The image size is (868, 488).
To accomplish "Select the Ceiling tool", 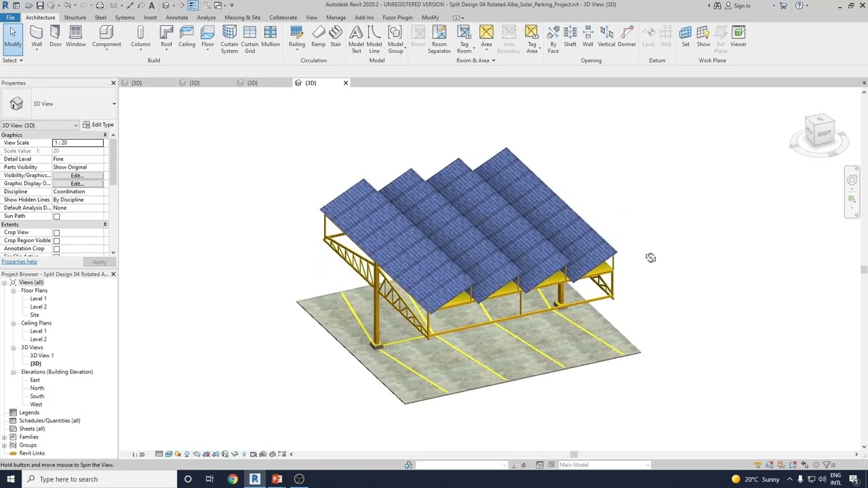I will tap(187, 37).
